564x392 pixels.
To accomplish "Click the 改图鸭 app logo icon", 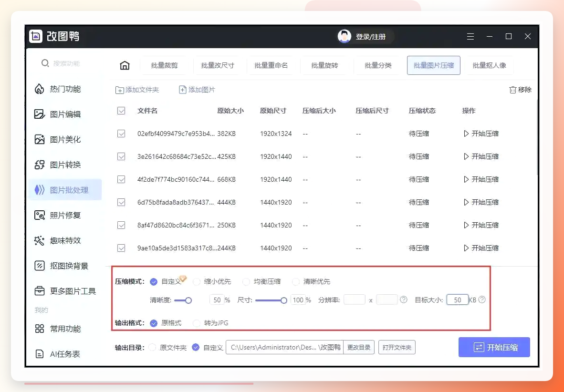I will (x=36, y=36).
